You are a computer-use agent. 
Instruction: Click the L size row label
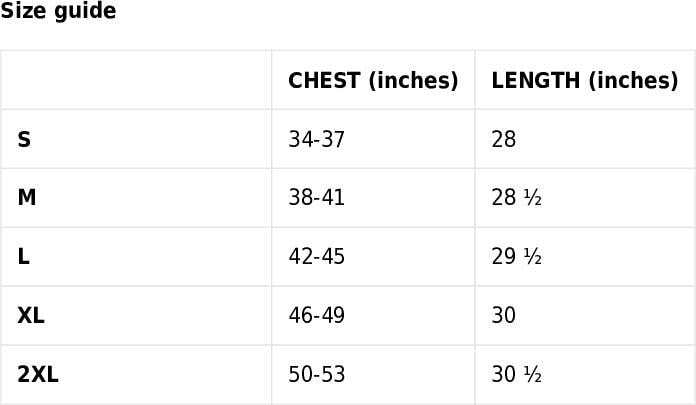[24, 257]
